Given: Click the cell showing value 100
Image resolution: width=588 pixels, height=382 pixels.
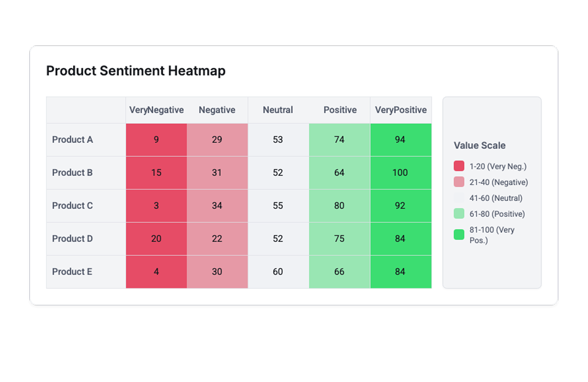Looking at the screenshot, I should coord(400,173).
